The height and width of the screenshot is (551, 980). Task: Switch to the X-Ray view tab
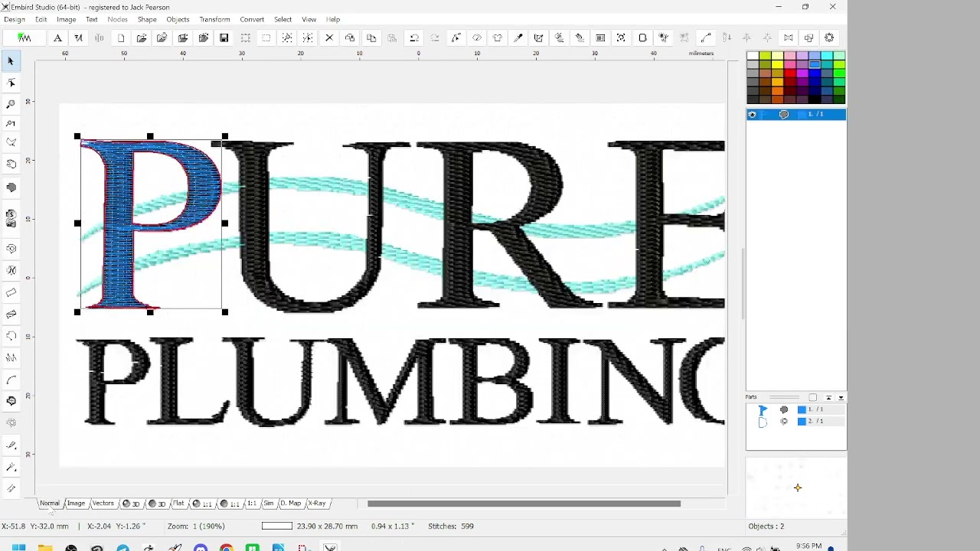[x=317, y=504]
